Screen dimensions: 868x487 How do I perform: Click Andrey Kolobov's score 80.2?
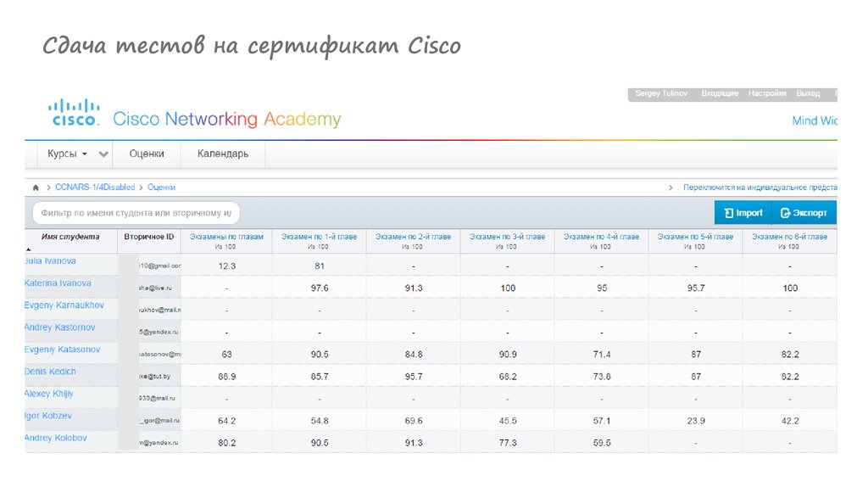[227, 443]
